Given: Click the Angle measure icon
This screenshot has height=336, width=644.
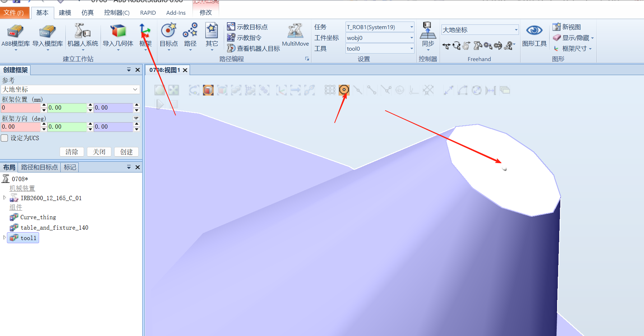Looking at the screenshot, I should click(462, 90).
